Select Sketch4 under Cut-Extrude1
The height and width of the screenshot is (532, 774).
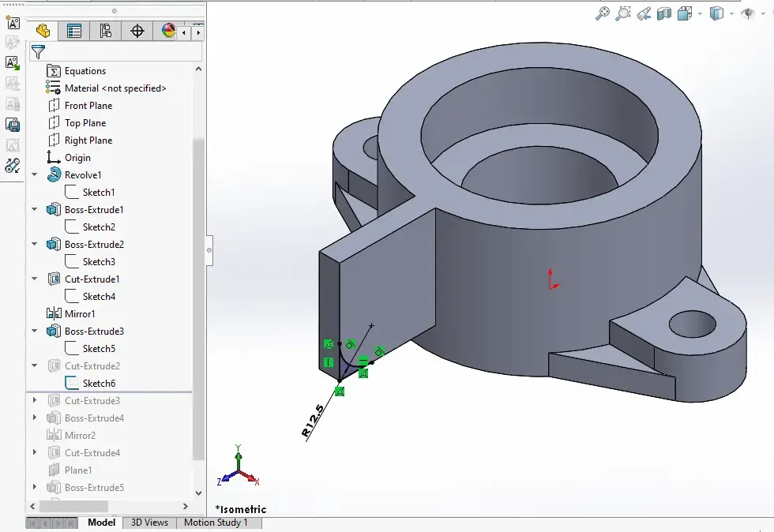point(90,297)
